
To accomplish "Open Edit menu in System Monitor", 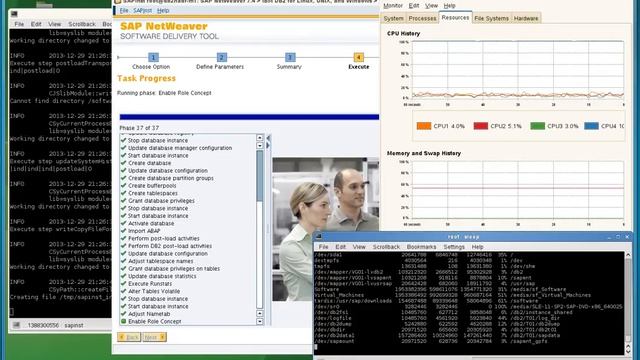I will (413, 6).
